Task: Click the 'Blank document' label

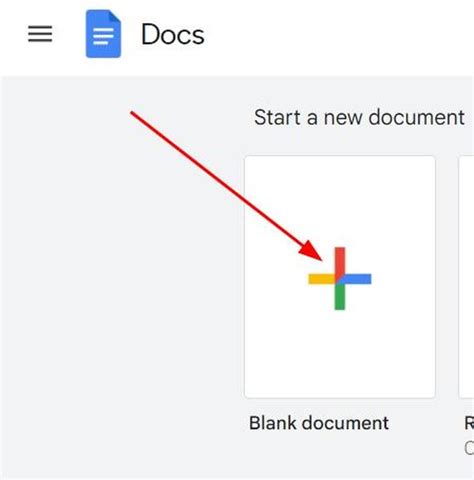Action: coord(319,423)
